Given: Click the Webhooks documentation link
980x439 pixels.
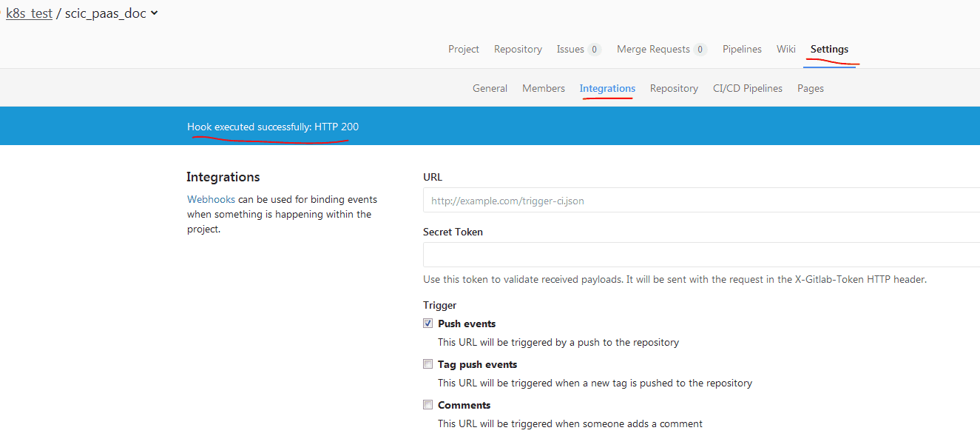Looking at the screenshot, I should point(211,199).
